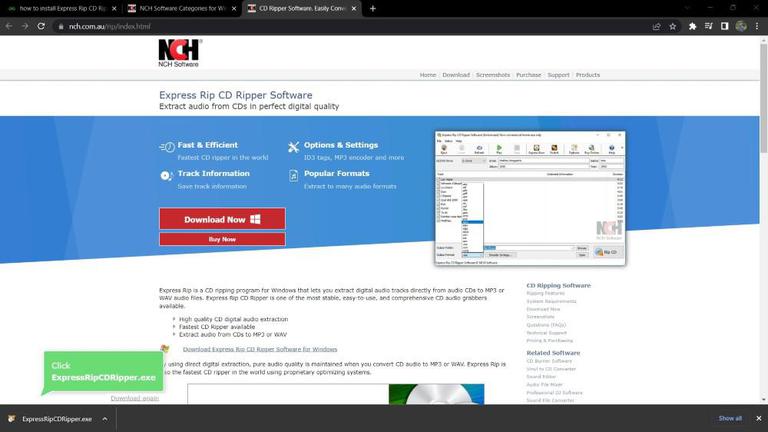
Task: Open the extensions puzzle icon
Action: pos(692,26)
